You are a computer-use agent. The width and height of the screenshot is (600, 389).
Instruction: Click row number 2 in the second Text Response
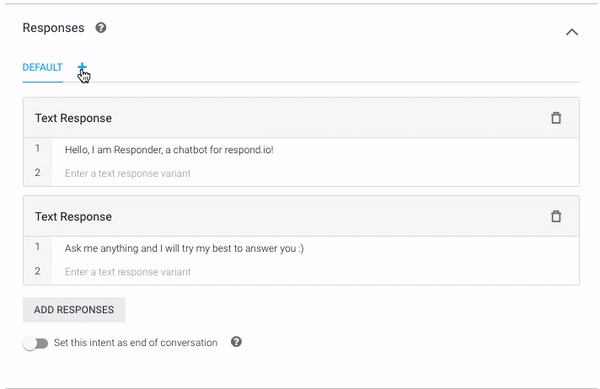pos(38,271)
